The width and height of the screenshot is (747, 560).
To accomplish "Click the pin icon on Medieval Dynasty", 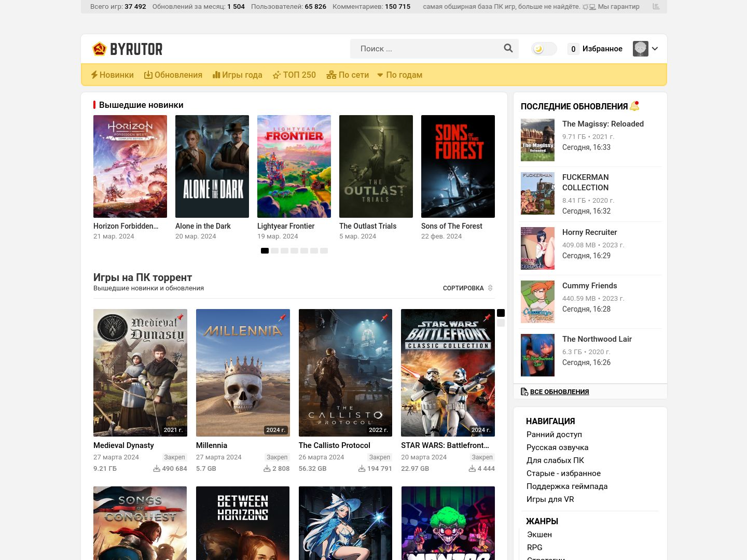I will 180,317.
